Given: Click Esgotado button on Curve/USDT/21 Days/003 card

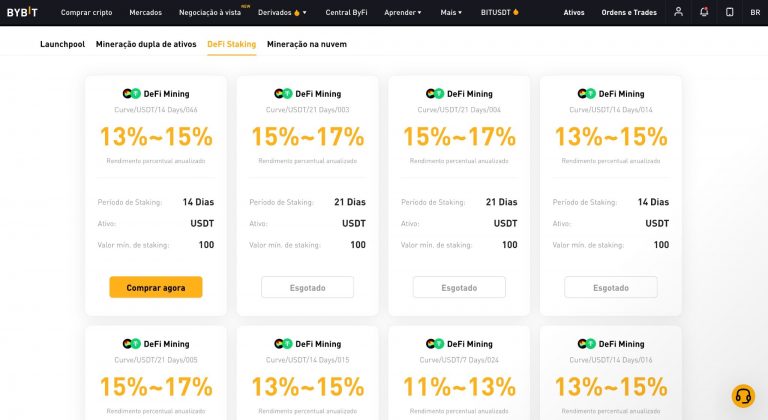Looking at the screenshot, I should pos(308,287).
